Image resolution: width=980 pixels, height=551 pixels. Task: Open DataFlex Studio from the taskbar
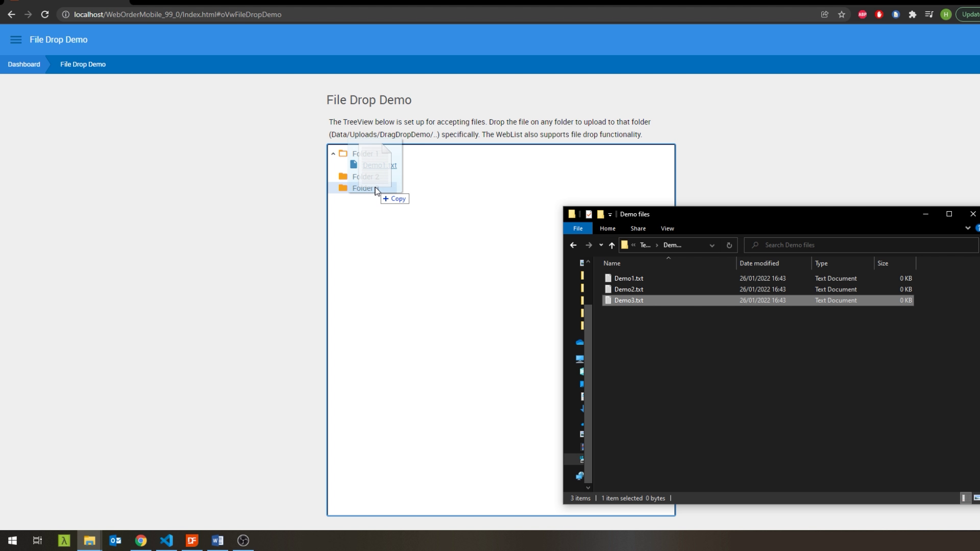192,540
